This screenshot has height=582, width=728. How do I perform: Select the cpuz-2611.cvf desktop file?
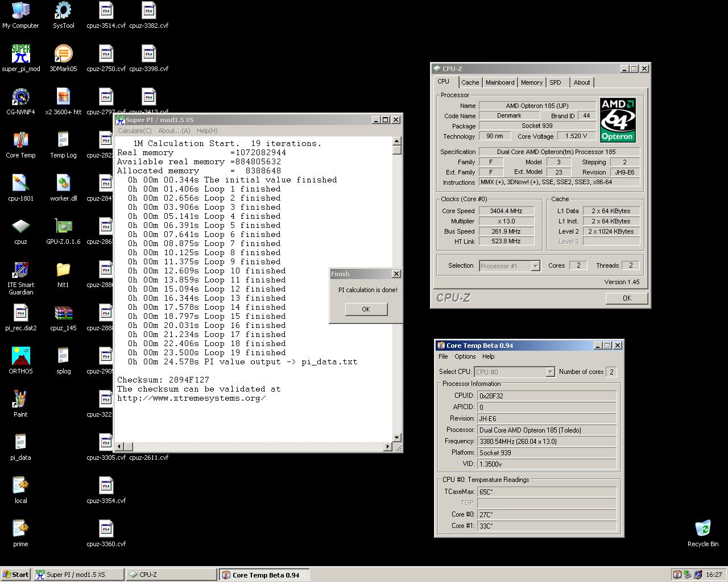pos(148,457)
